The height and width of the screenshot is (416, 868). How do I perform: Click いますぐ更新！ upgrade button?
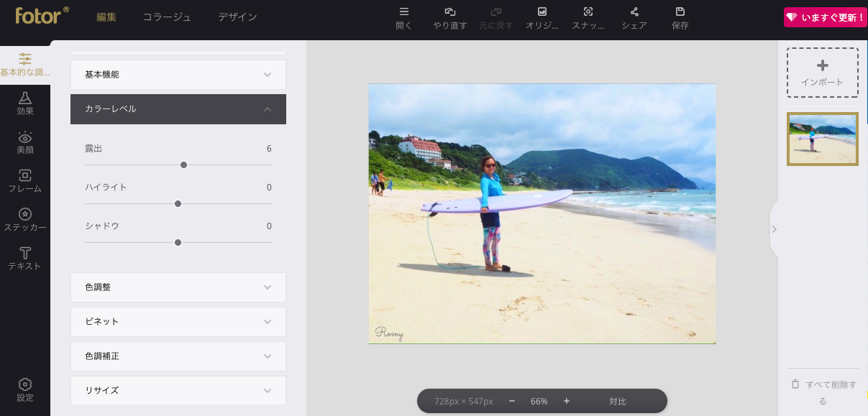[x=825, y=17]
